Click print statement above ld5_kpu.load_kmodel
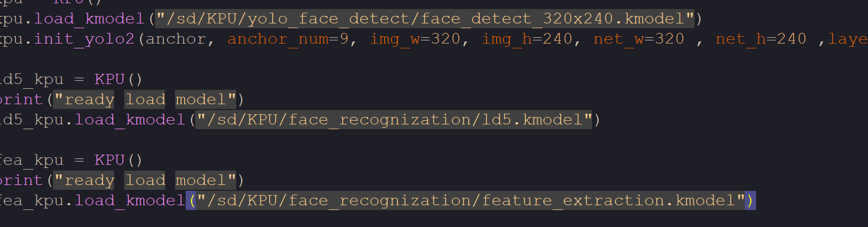This screenshot has width=868, height=227. point(21,100)
